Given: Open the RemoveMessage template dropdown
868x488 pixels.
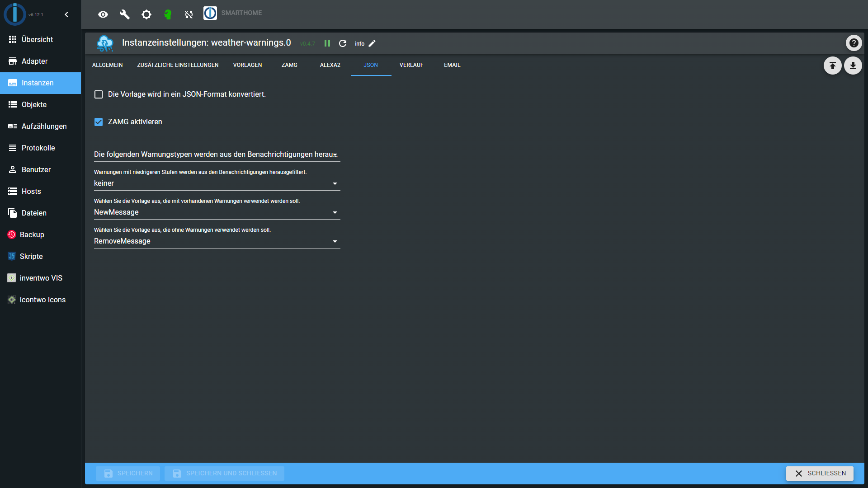Looking at the screenshot, I should (217, 241).
